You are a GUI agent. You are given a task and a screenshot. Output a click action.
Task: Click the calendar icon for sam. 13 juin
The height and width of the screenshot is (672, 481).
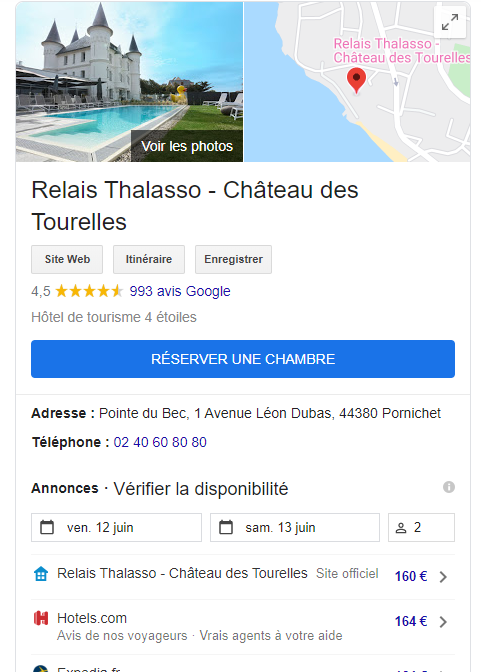tap(226, 527)
